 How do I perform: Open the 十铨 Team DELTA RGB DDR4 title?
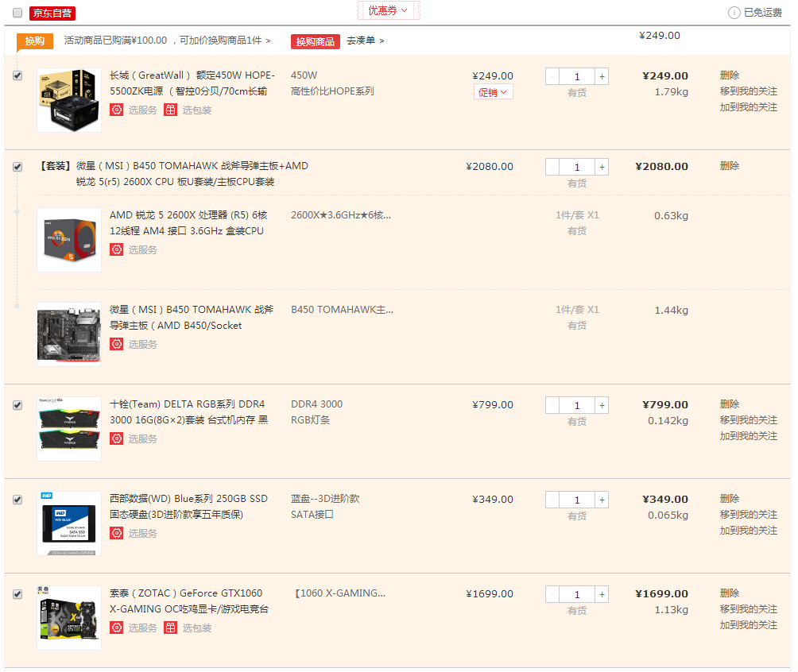pos(189,412)
